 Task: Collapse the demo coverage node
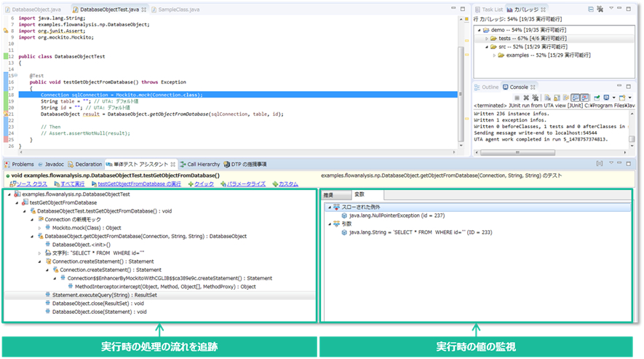pos(479,30)
